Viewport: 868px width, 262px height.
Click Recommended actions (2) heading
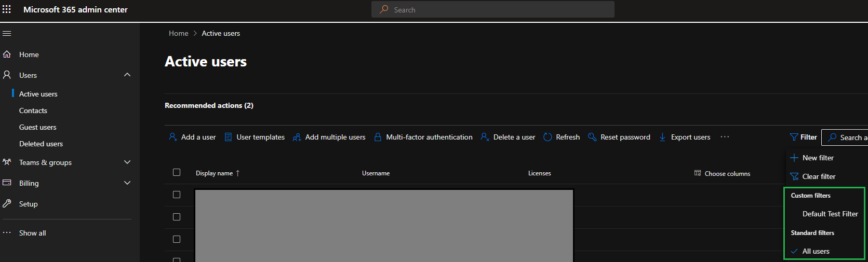click(209, 105)
